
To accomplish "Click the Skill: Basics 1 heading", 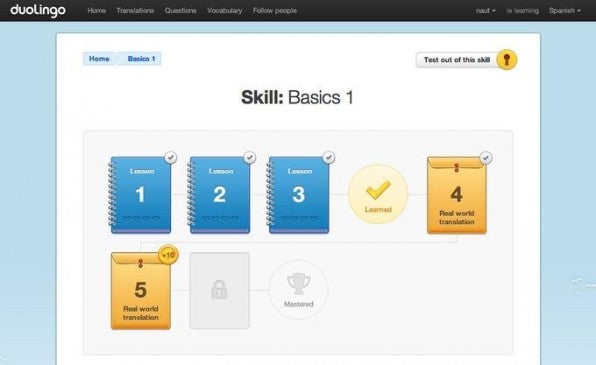I will [x=297, y=97].
